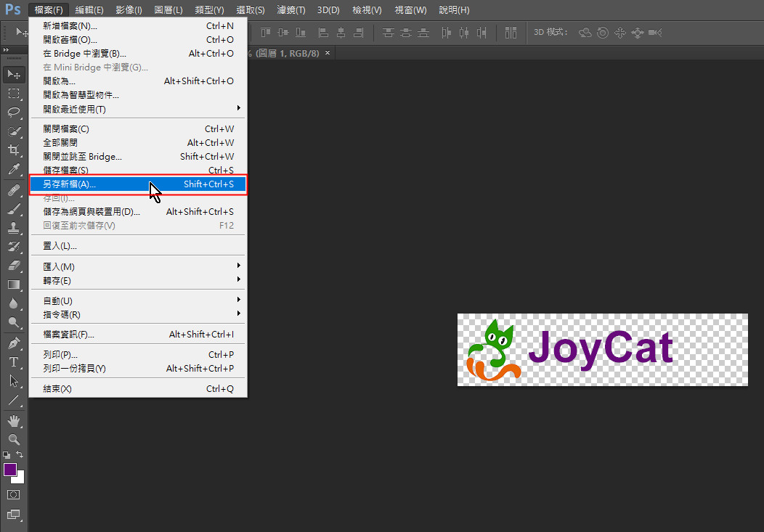This screenshot has height=532, width=764.
Task: Select the Eyedropper tool
Action: [14, 169]
